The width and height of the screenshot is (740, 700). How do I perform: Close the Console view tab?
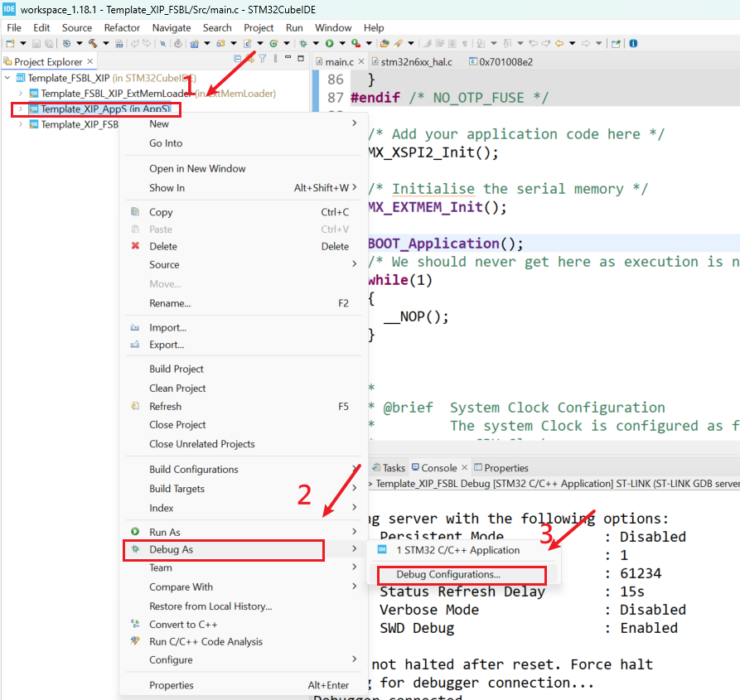[x=464, y=467]
